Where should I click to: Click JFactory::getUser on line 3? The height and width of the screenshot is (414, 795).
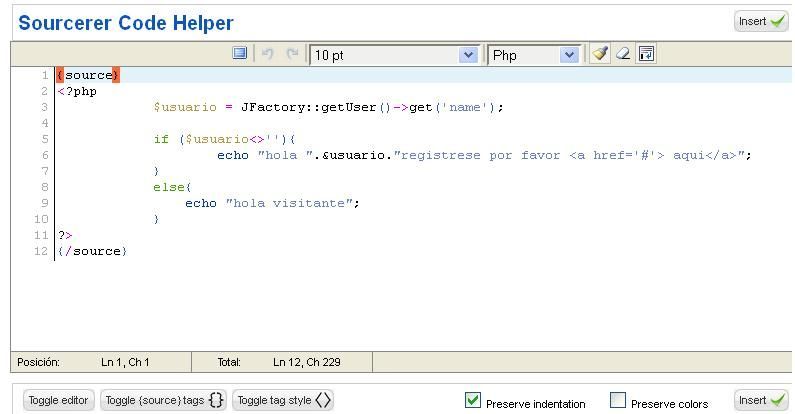click(x=308, y=107)
